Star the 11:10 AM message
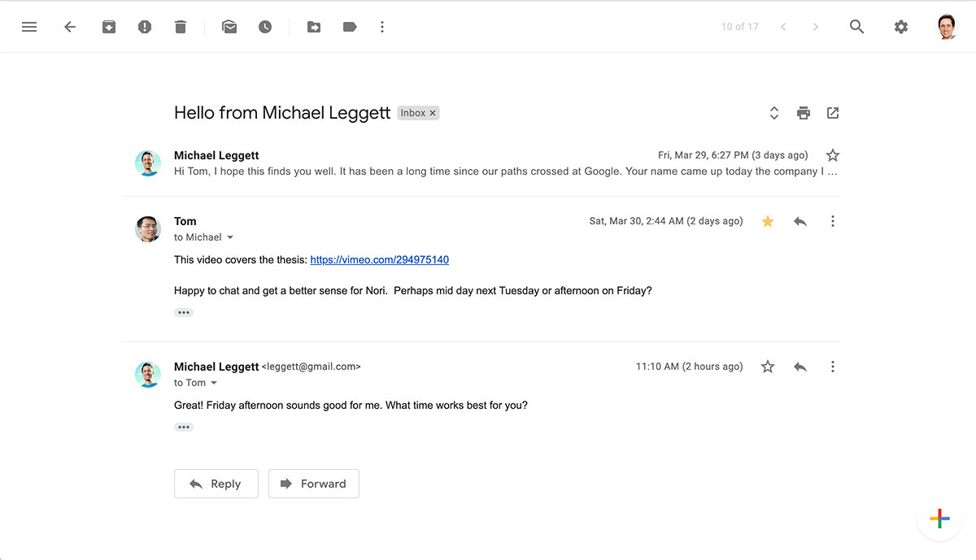The image size is (976, 560). coord(767,367)
